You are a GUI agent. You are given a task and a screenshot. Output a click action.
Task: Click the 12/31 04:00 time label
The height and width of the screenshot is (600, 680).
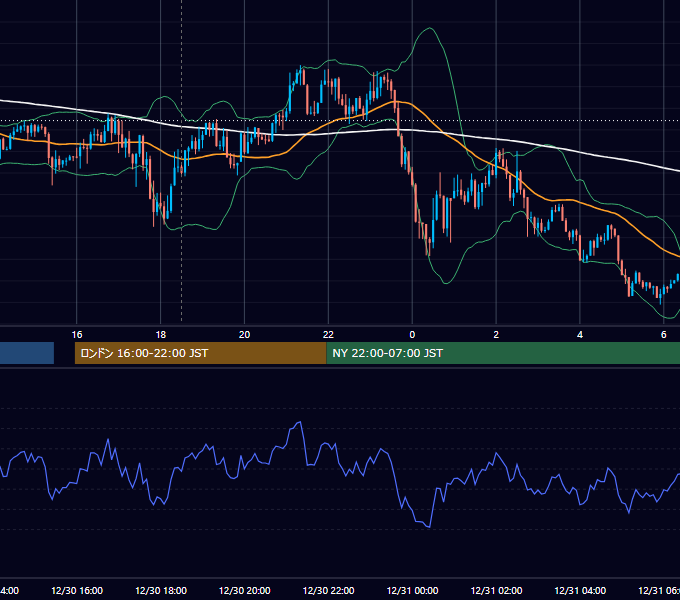pos(580,590)
